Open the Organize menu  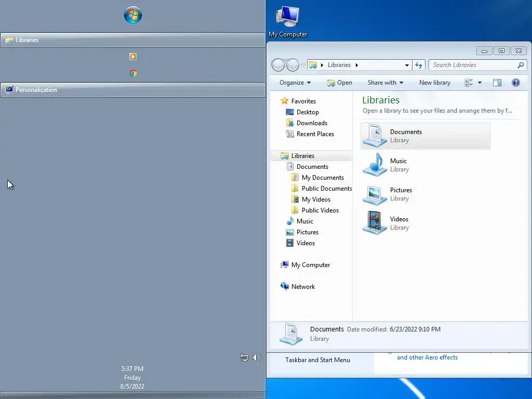click(295, 83)
